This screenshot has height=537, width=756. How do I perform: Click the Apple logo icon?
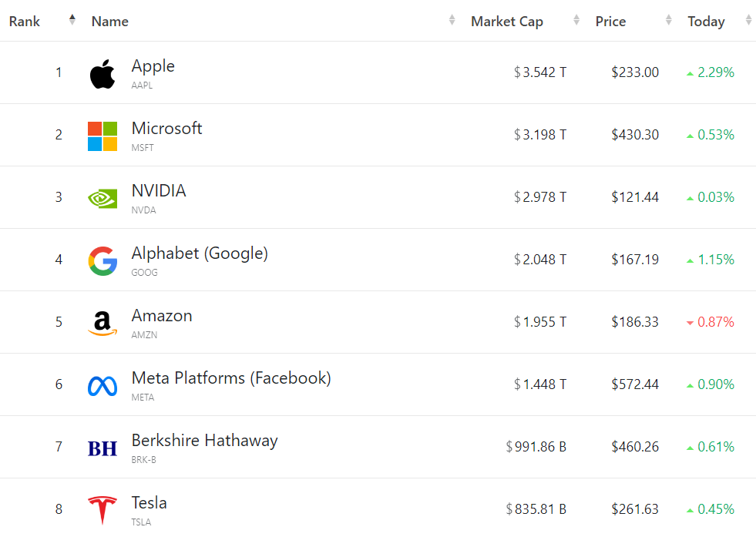tap(102, 74)
